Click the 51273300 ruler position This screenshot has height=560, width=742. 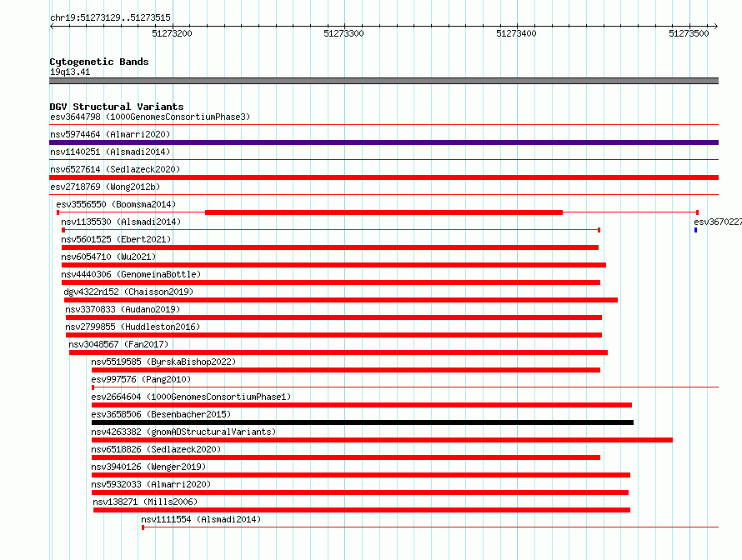tap(343, 33)
